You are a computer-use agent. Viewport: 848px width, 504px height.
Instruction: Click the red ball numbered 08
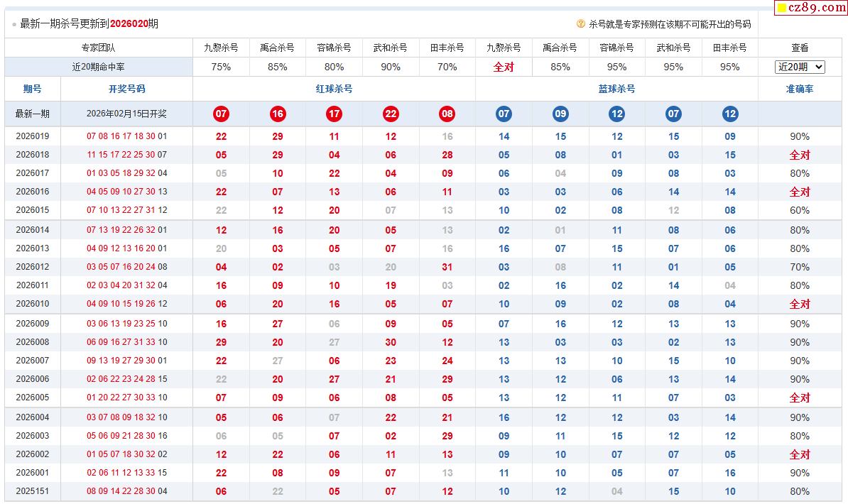pyautogui.click(x=447, y=114)
